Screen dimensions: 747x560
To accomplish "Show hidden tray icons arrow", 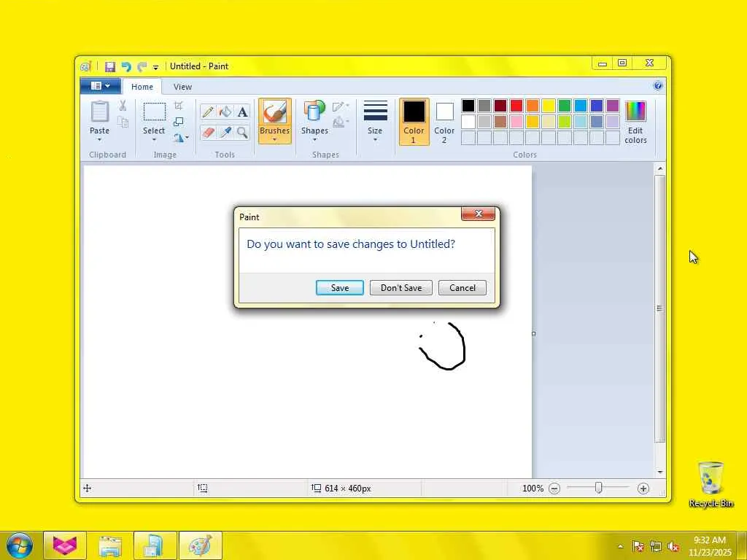I will click(620, 547).
